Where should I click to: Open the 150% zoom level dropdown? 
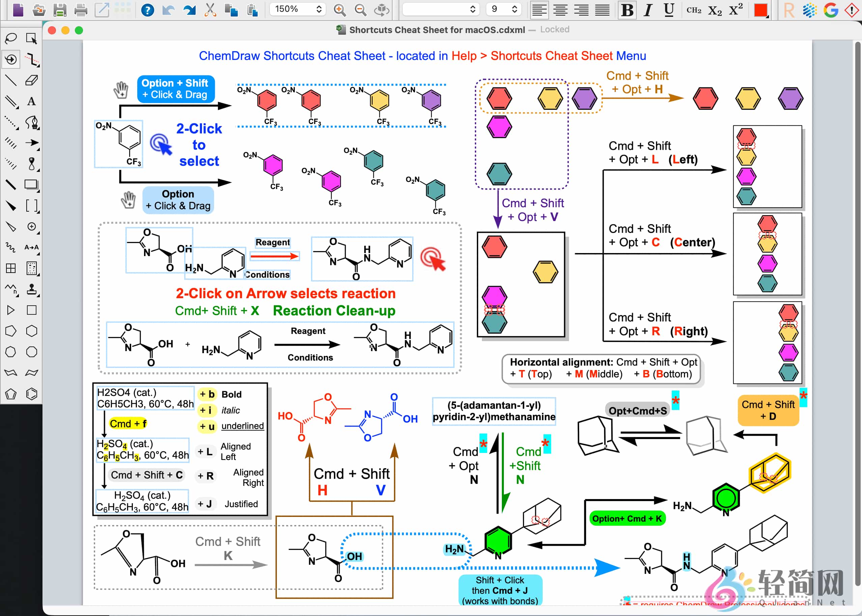pos(297,9)
